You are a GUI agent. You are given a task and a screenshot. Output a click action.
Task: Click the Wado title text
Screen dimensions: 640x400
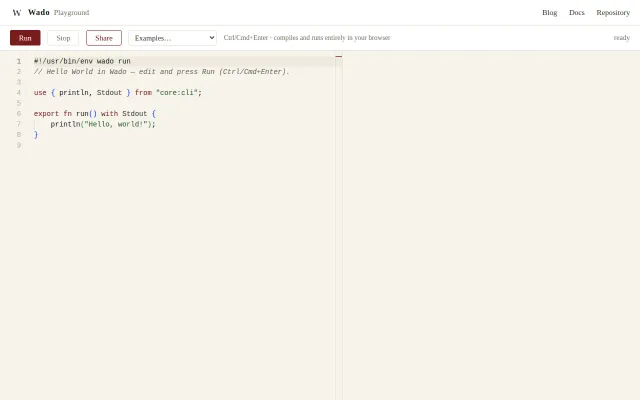pyautogui.click(x=39, y=12)
